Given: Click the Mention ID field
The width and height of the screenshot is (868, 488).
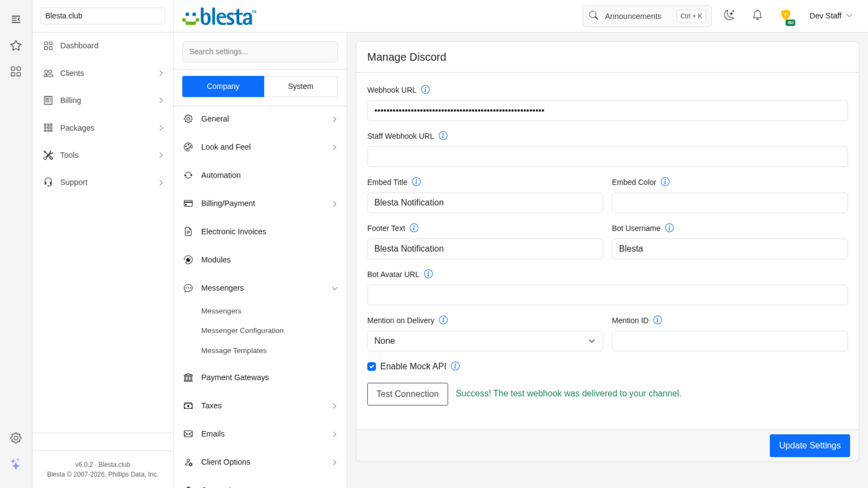Looking at the screenshot, I should point(730,341).
